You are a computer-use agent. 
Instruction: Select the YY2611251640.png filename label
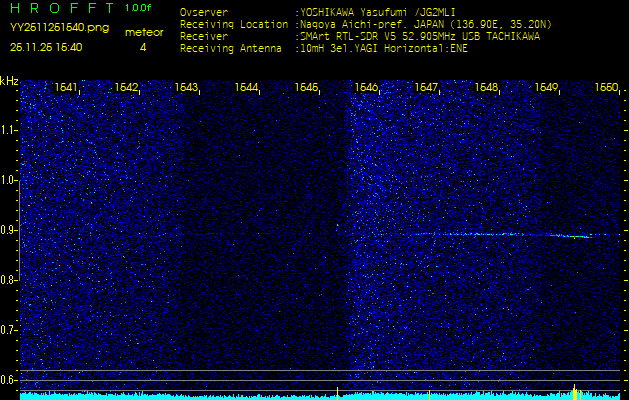47,29
